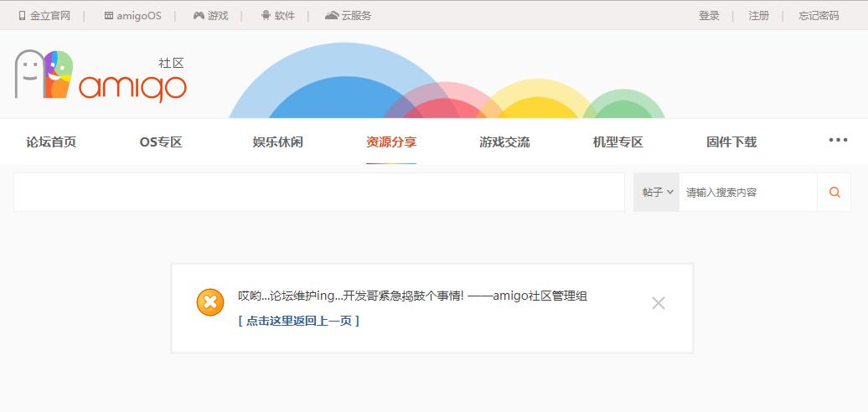The image size is (868, 412).
Task: Open the 娱乐休闲 tab
Action: coord(278,142)
